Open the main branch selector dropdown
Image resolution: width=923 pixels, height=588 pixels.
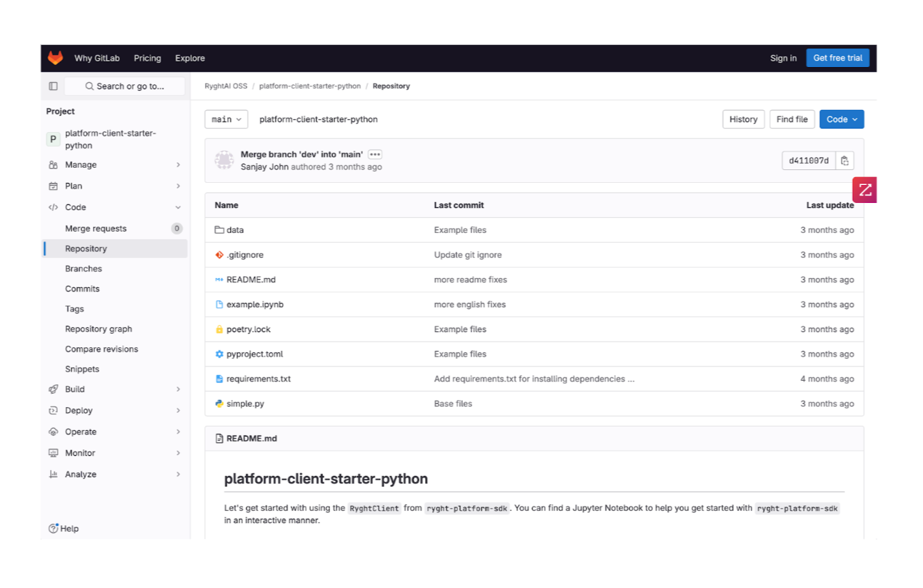[x=226, y=119]
